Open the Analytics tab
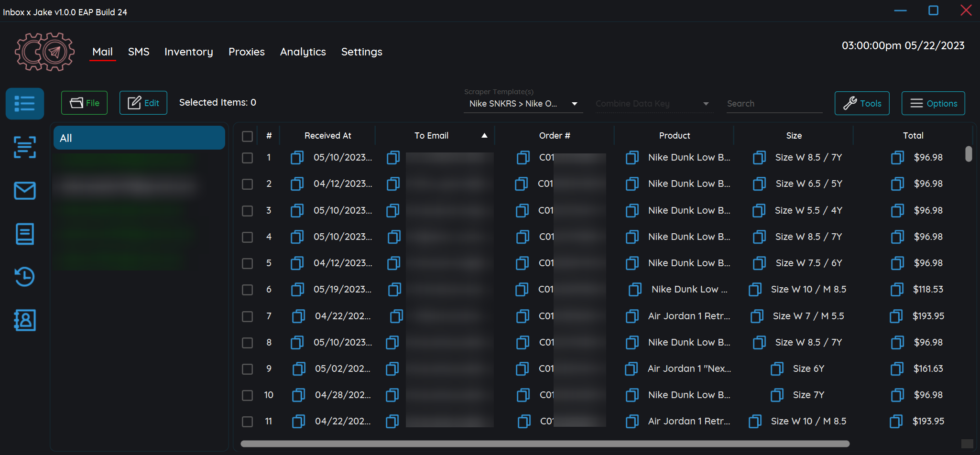980x455 pixels. tap(303, 52)
